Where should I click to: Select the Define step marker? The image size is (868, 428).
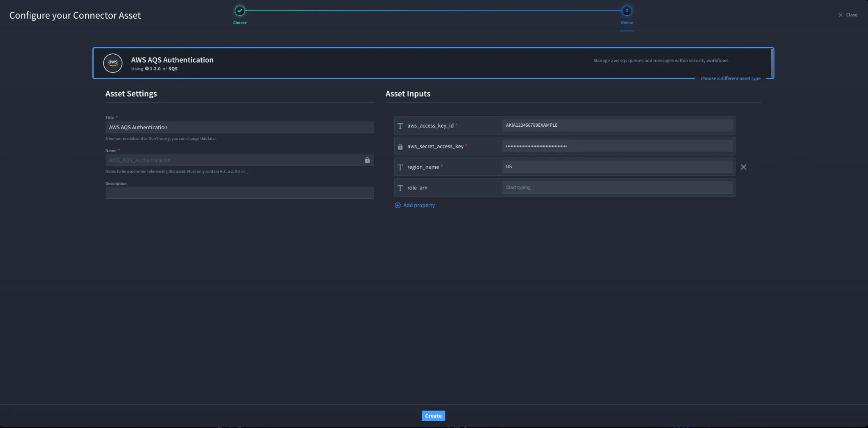pyautogui.click(x=627, y=11)
